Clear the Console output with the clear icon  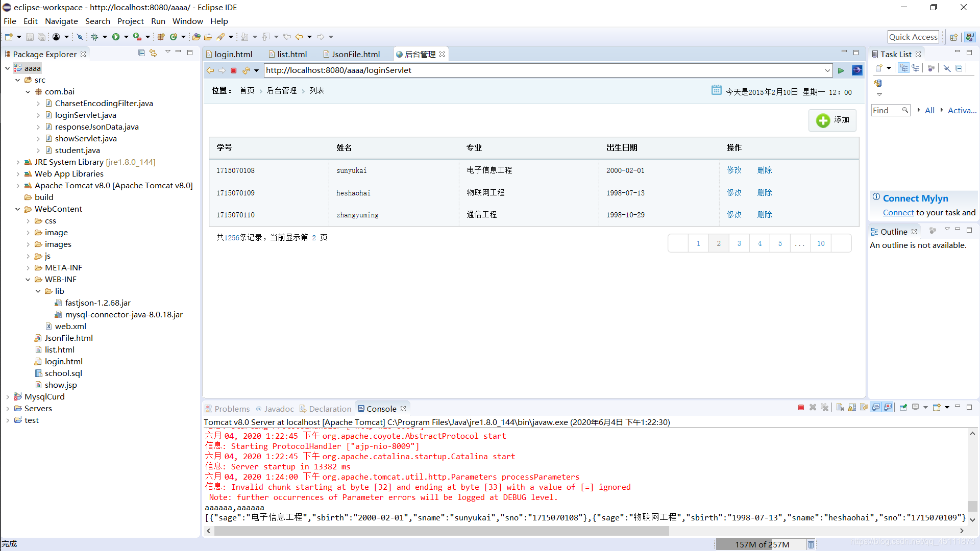tap(840, 407)
